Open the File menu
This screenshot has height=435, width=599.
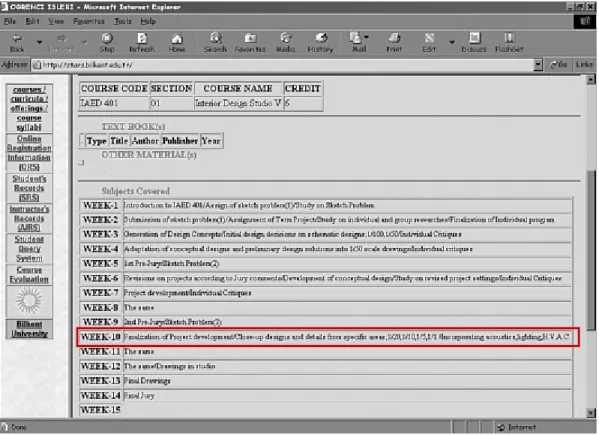click(10, 21)
